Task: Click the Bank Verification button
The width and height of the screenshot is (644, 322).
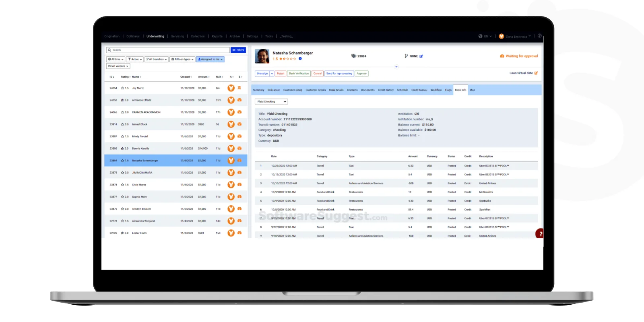Action: 299,74
